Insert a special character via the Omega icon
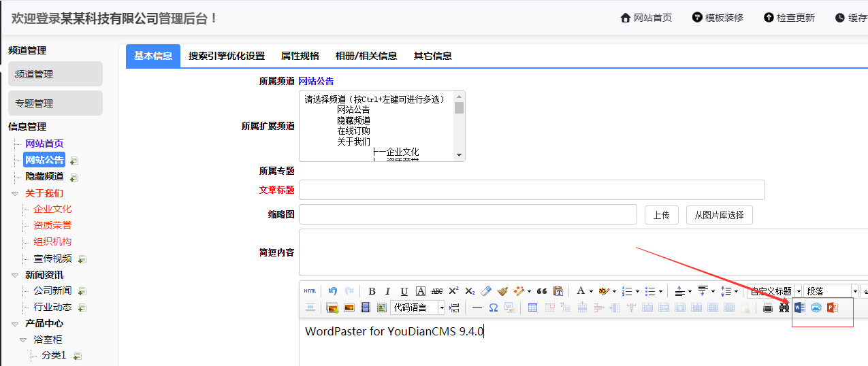The height and width of the screenshot is (366, 868). (x=494, y=307)
